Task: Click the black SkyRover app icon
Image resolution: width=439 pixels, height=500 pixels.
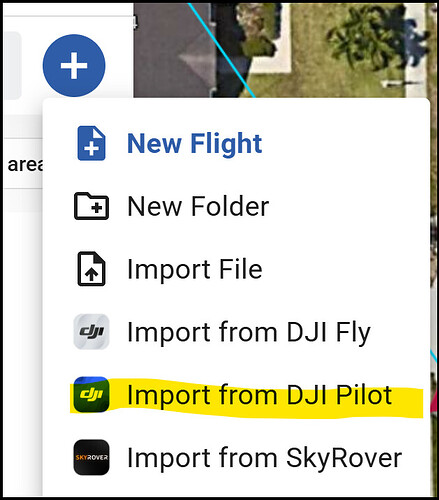Action: click(91, 457)
